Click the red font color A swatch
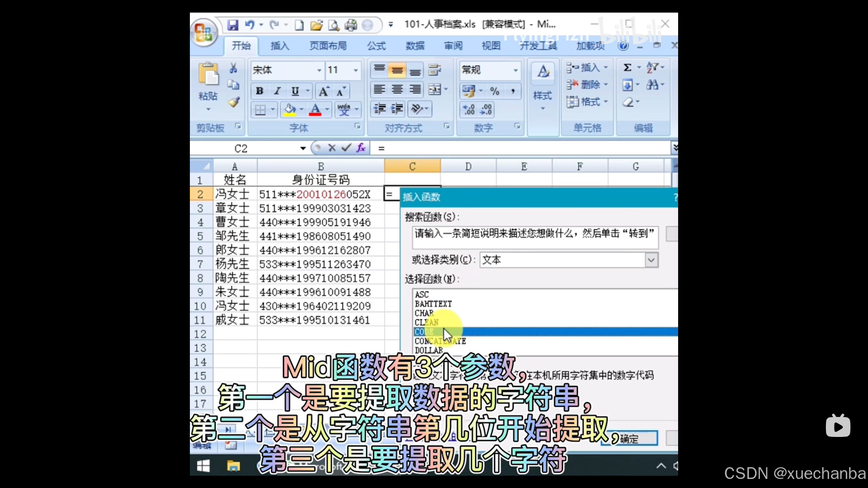 coord(315,110)
